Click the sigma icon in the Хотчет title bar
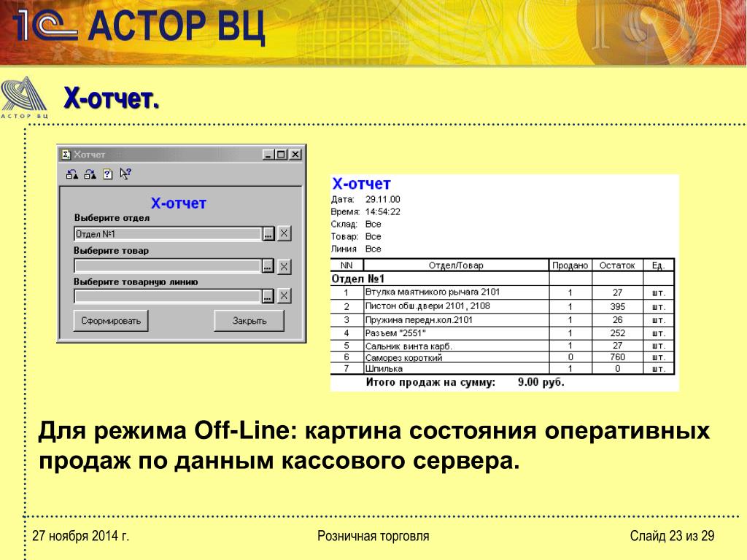 point(66,155)
